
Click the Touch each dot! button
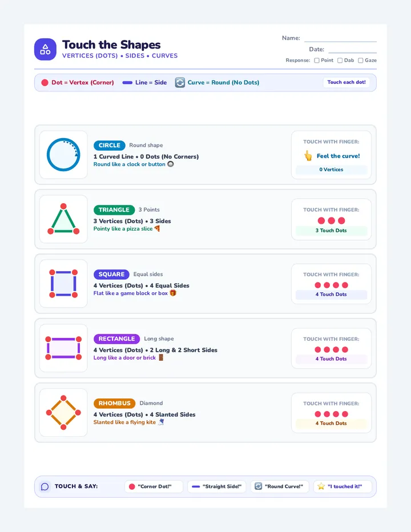click(x=346, y=82)
